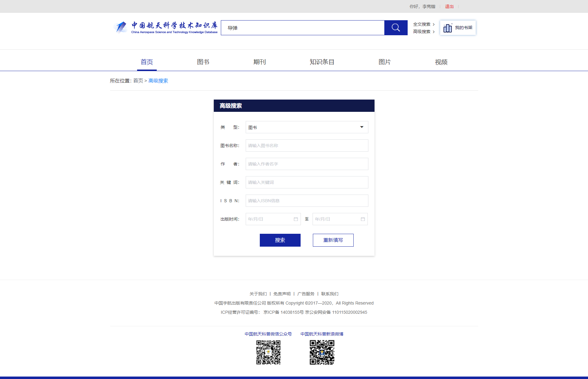Open 关于我们 footer link
Viewport: 588px width, 379px height.
coord(258,294)
